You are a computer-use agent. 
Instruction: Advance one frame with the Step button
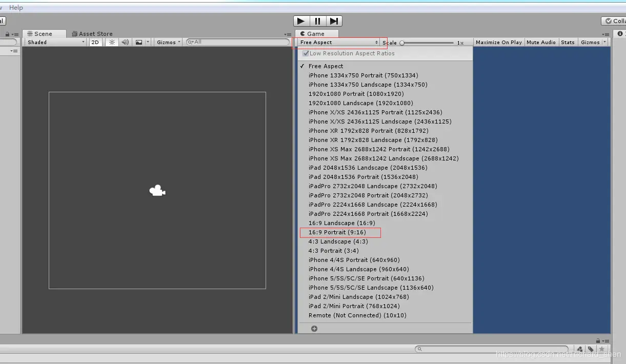pos(334,21)
